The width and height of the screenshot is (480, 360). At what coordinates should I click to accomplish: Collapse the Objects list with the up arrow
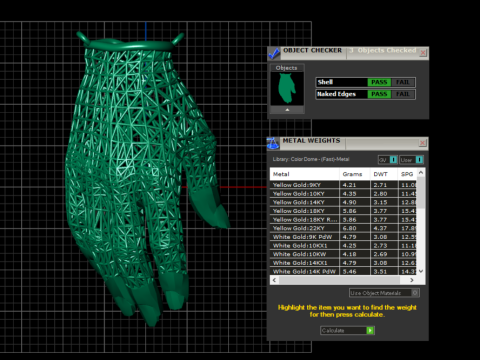[x=287, y=110]
